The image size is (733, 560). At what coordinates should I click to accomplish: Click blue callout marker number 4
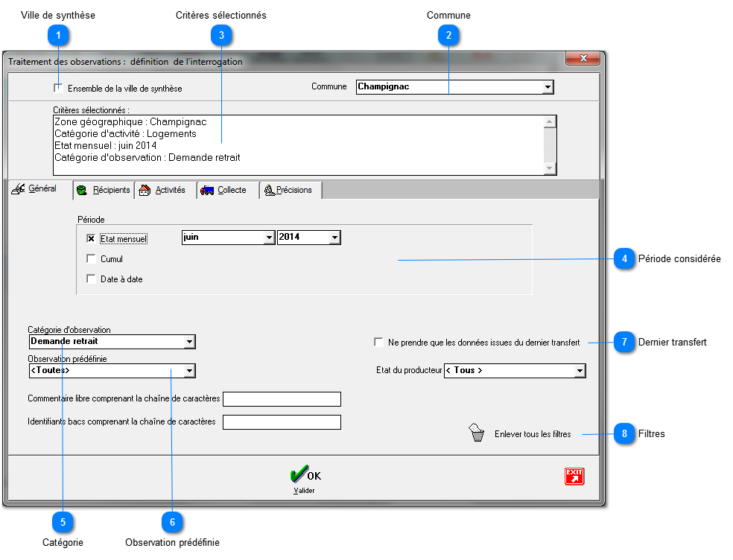(623, 259)
